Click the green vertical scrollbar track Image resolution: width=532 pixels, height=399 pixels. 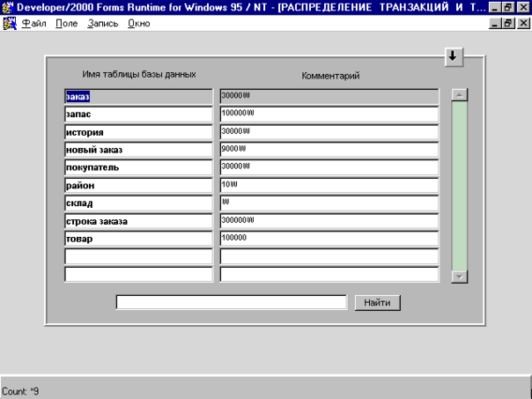point(460,186)
